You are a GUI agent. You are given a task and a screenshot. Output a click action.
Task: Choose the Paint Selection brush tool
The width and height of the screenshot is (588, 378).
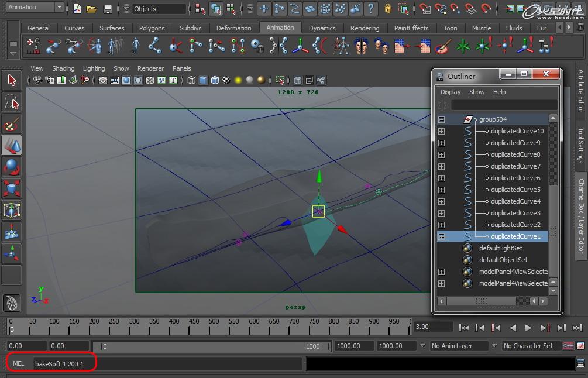pos(12,124)
